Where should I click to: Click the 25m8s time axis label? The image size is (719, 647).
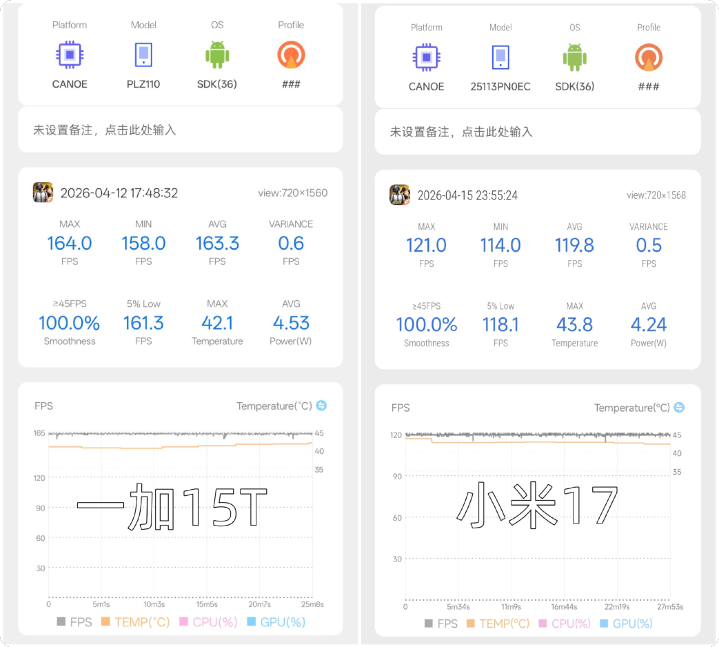pyautogui.click(x=312, y=604)
